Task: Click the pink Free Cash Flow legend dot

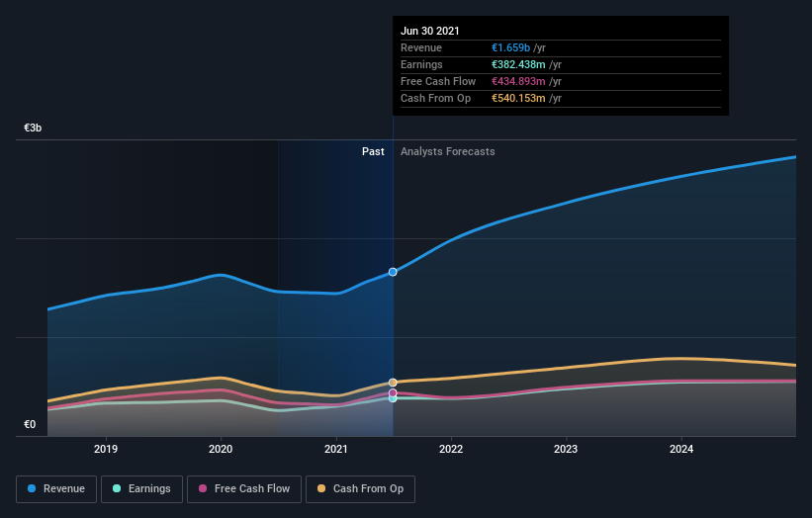Action: [x=203, y=488]
